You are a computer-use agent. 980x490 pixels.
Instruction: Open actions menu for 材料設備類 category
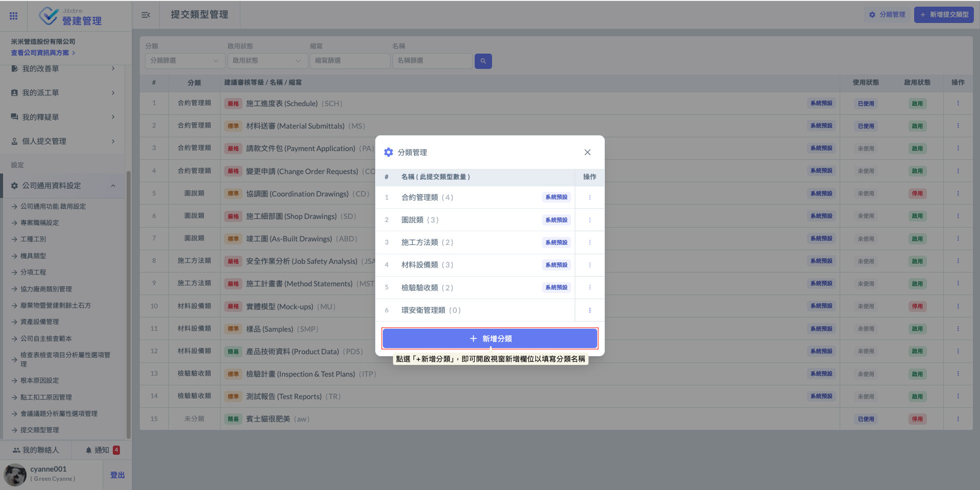click(590, 265)
